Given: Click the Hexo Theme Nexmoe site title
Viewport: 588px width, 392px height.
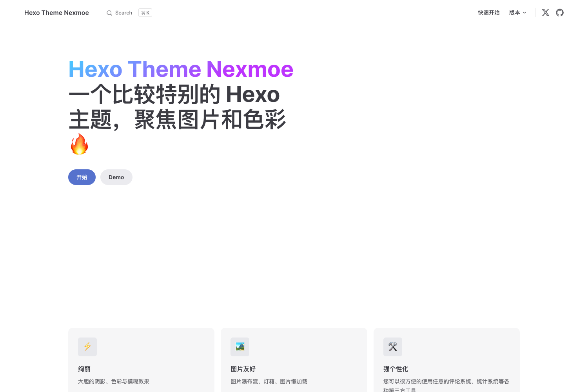Looking at the screenshot, I should (56, 12).
